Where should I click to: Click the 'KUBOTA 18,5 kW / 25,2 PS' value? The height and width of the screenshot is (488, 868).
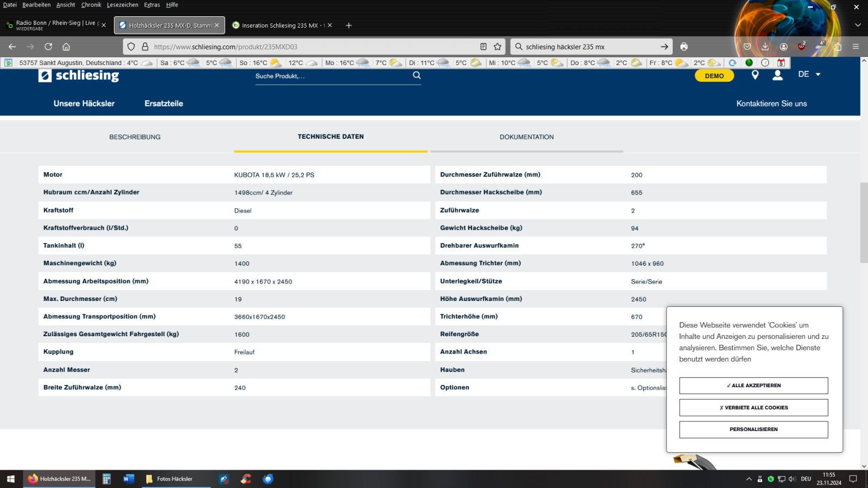point(275,175)
